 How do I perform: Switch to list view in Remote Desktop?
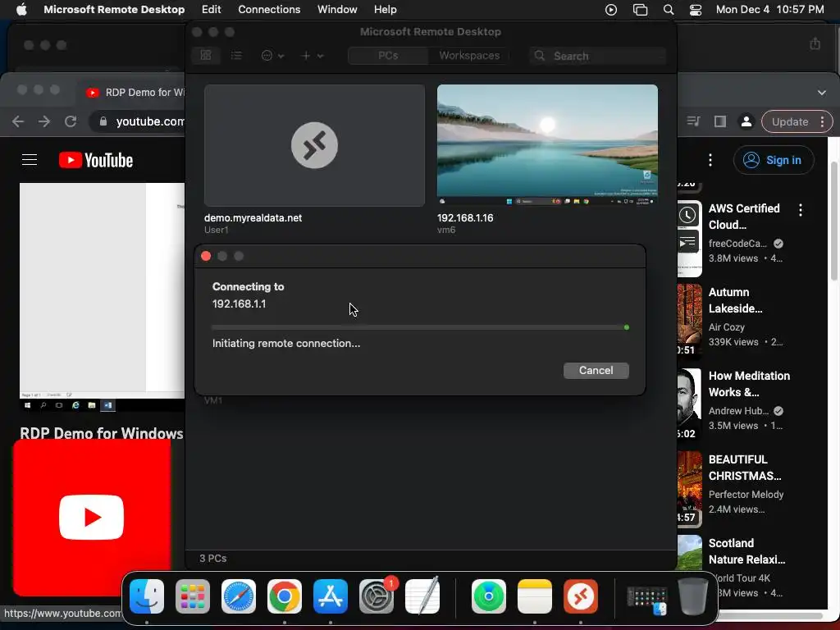(x=236, y=56)
